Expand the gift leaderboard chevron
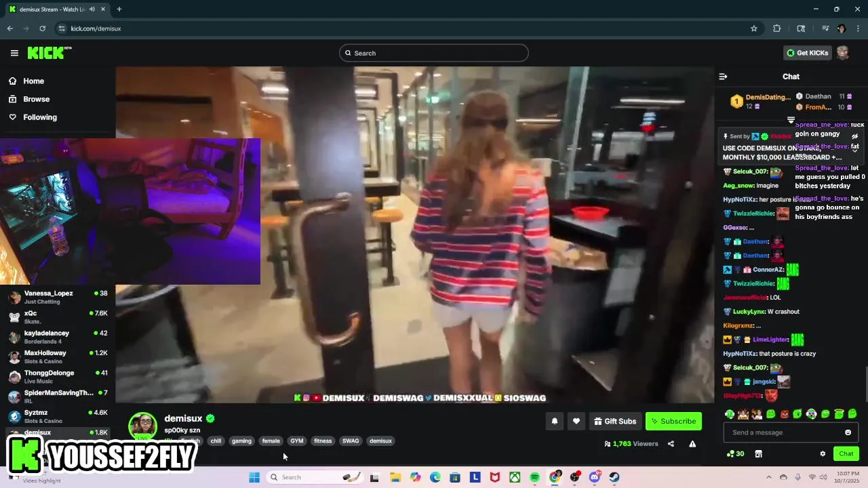This screenshot has height=488, width=868. coord(791,120)
